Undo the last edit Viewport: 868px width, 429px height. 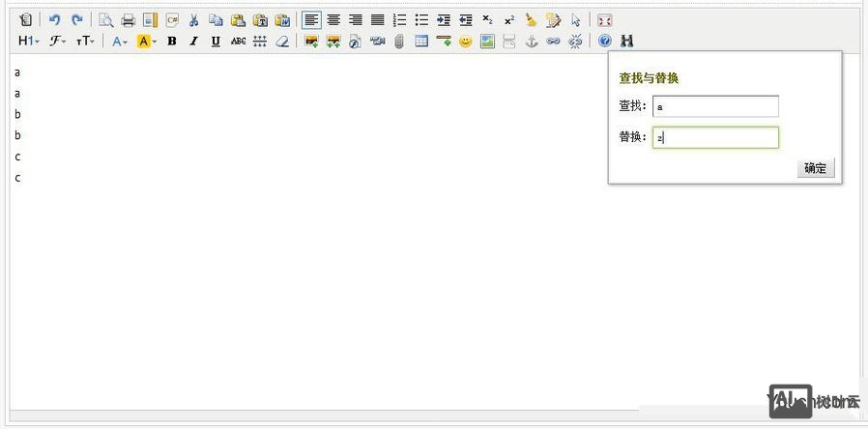click(x=54, y=20)
